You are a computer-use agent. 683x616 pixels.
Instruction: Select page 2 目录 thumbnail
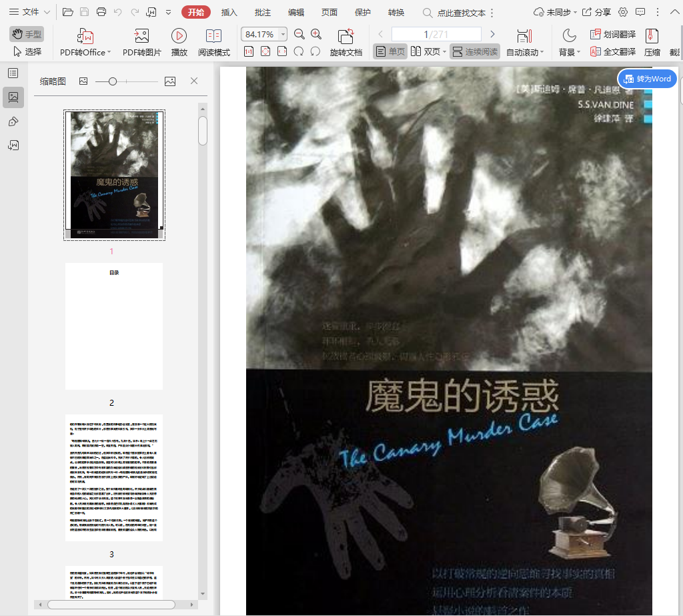tap(114, 326)
